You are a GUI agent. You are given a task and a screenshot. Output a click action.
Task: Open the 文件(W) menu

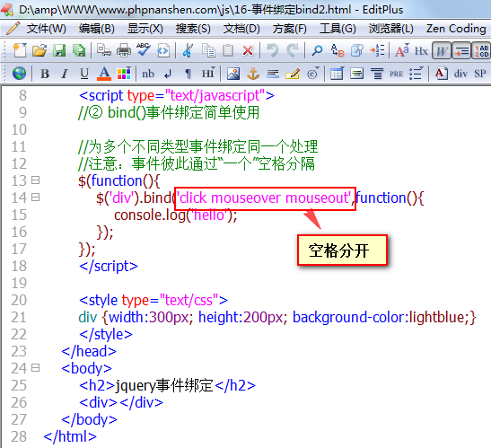tap(46, 29)
